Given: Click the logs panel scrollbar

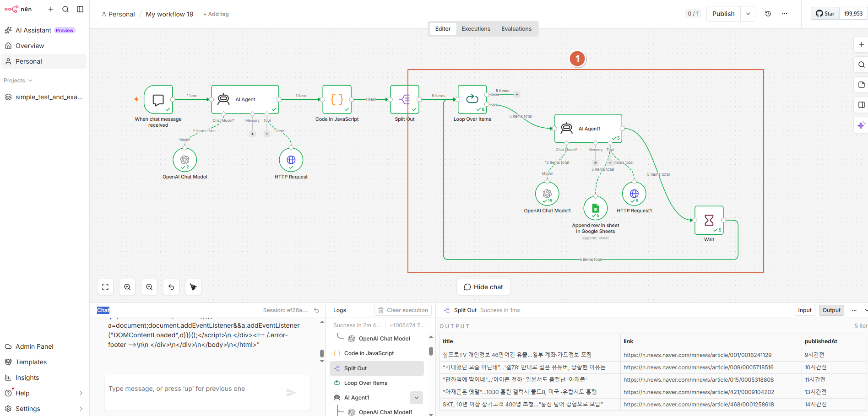Looking at the screenshot, I should (x=431, y=351).
